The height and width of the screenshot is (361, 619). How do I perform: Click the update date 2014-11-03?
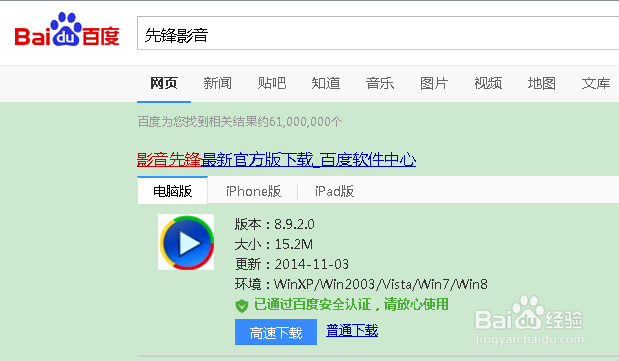(x=312, y=264)
